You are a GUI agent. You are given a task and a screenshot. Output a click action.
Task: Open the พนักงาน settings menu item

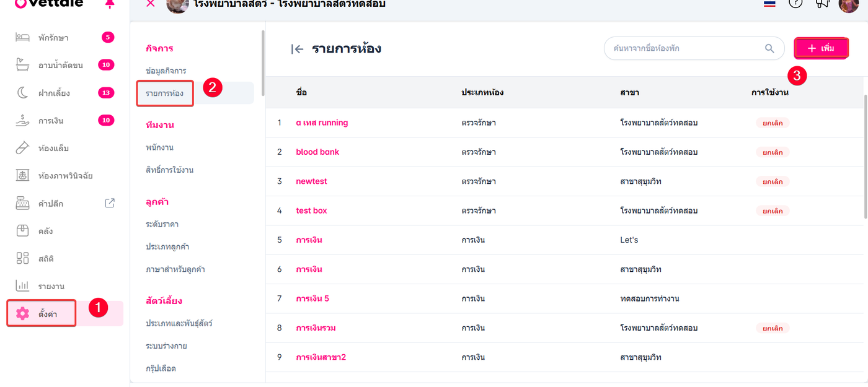[159, 147]
